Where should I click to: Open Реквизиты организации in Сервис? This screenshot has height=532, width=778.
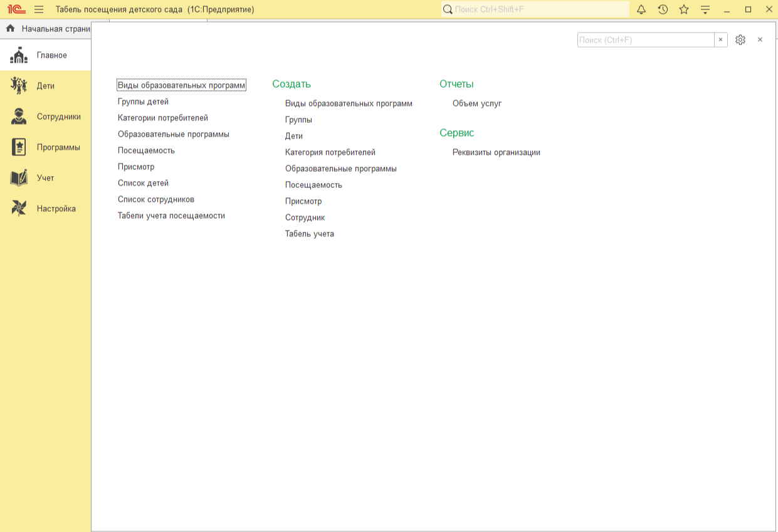(x=496, y=152)
